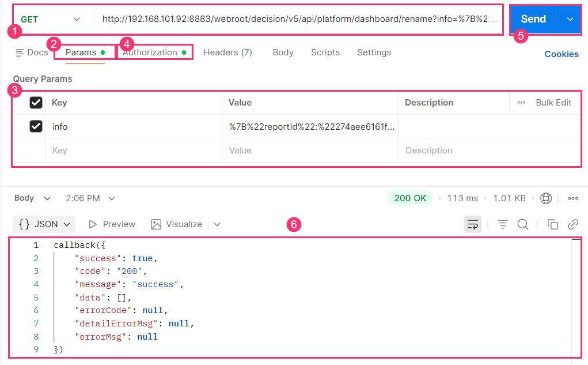
Task: Click the empty Description placeholder field
Action: 490,150
